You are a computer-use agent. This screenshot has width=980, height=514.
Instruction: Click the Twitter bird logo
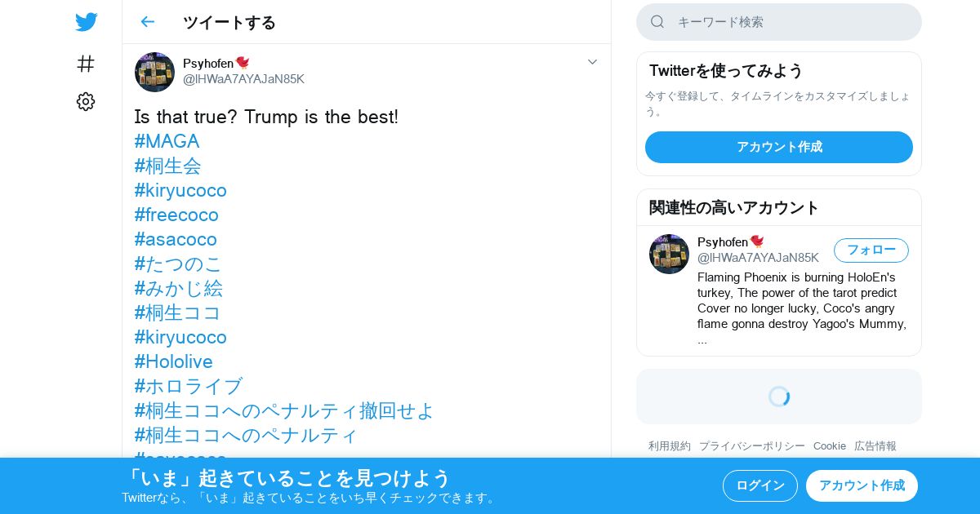[86, 22]
